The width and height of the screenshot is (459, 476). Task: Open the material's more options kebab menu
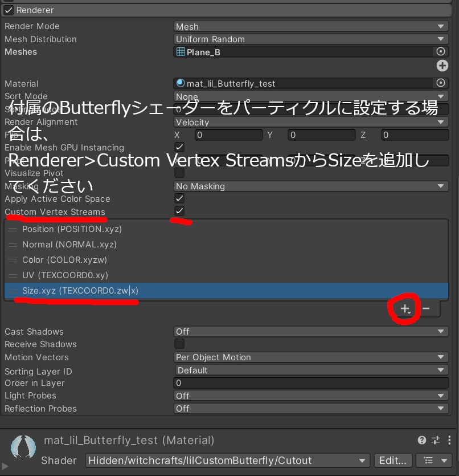[x=449, y=440]
